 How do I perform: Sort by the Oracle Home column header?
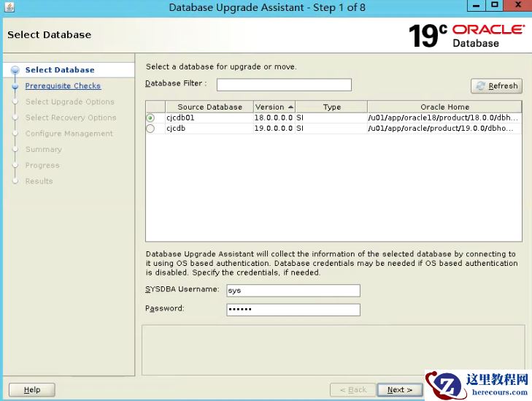[444, 107]
